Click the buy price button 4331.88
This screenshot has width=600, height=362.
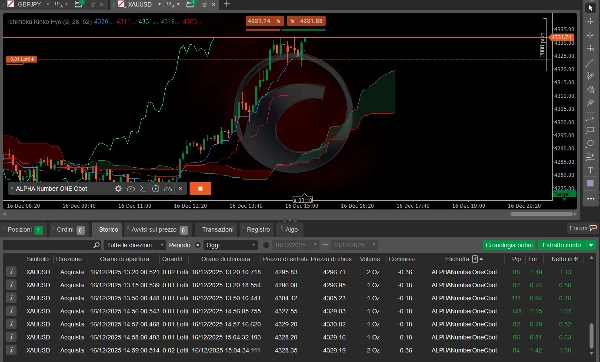pos(307,21)
